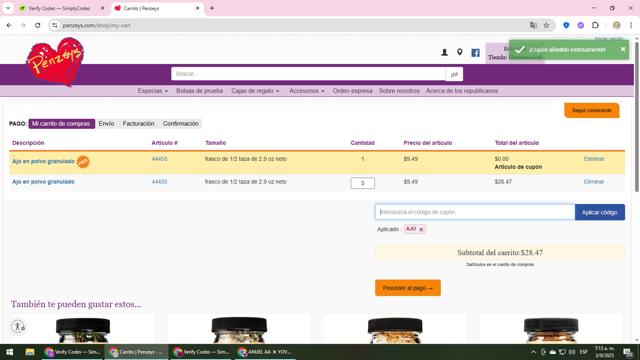Open the Facebook icon link
The height and width of the screenshot is (360, 640).
pos(476,53)
